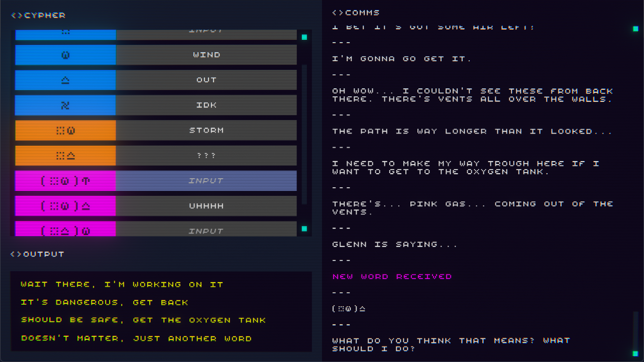Choose "Wait there, I'm working on it"
The width and height of the screenshot is (644, 362).
122,284
